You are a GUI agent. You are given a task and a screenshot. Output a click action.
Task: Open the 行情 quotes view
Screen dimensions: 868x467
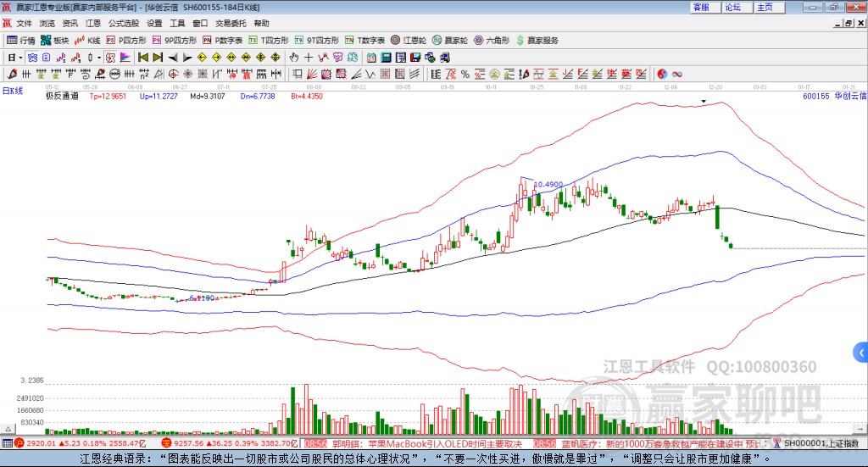[21, 41]
